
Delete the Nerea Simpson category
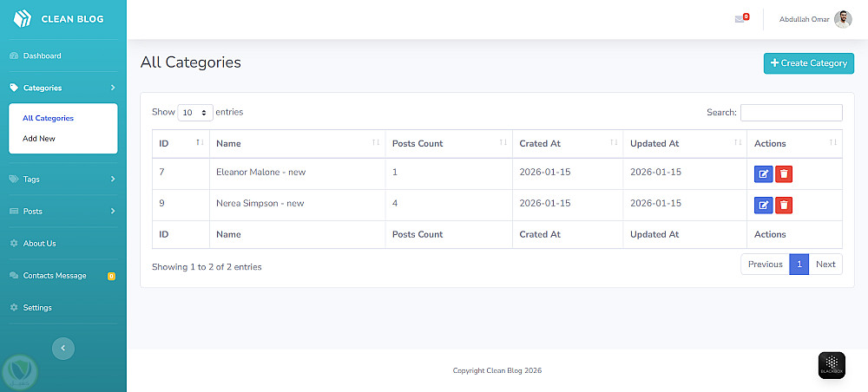[784, 206]
